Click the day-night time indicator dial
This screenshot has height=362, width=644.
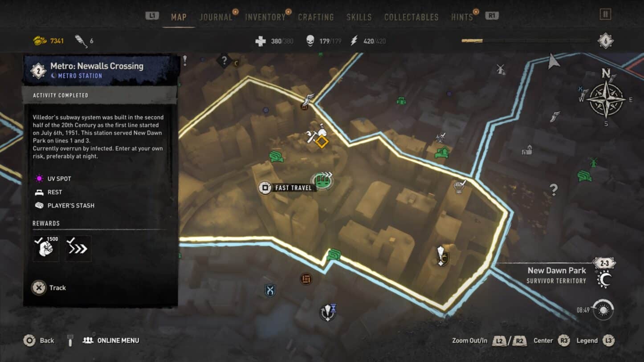coord(603,309)
